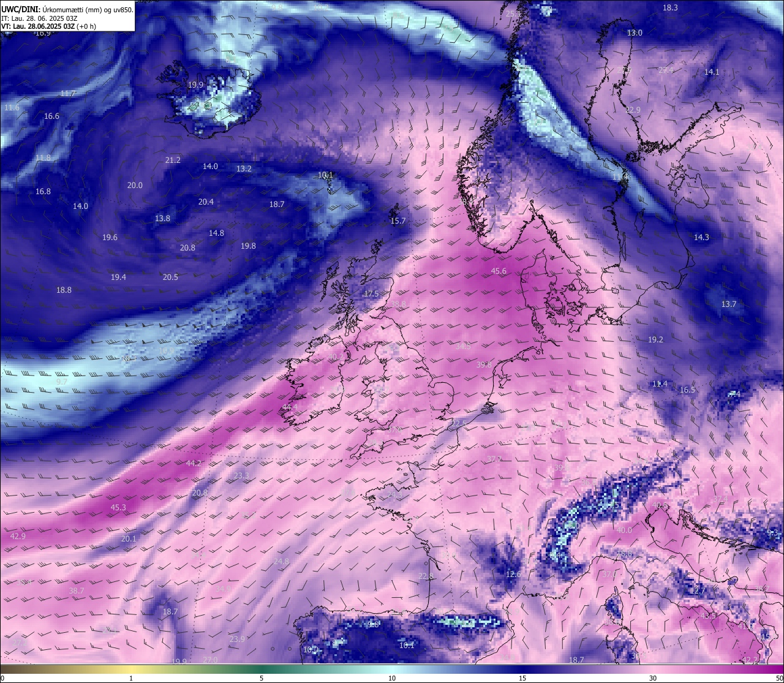Click the 14.3 value over the Baltics
Image resolution: width=784 pixels, height=683 pixels.
(701, 238)
